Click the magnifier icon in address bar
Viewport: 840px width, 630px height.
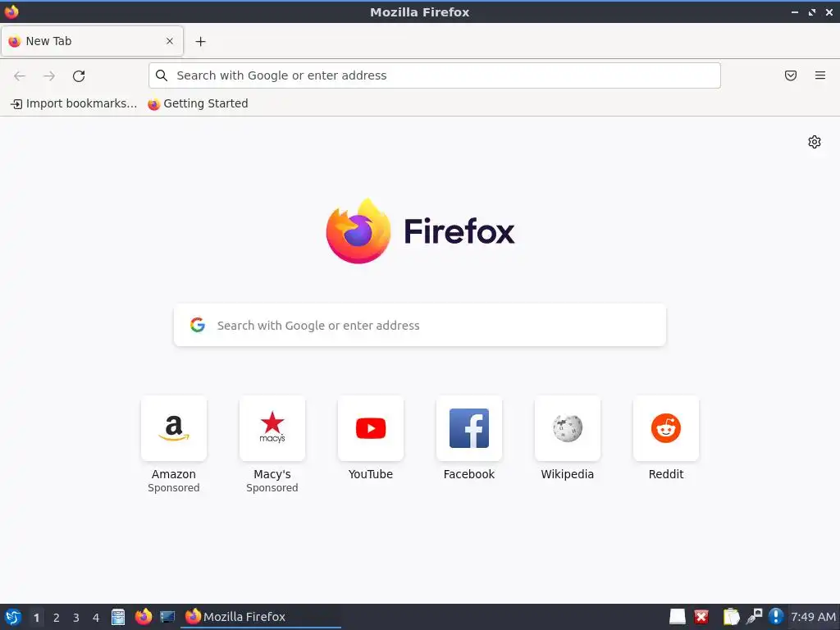click(x=162, y=75)
